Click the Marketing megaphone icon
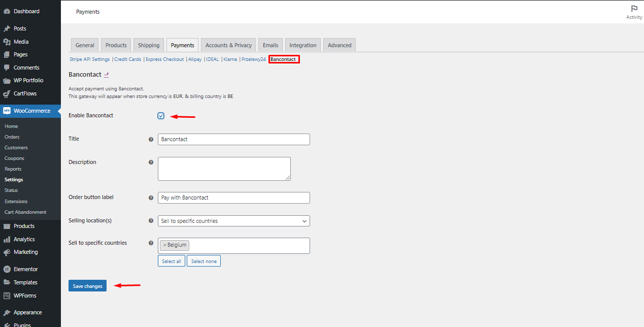 (x=7, y=252)
